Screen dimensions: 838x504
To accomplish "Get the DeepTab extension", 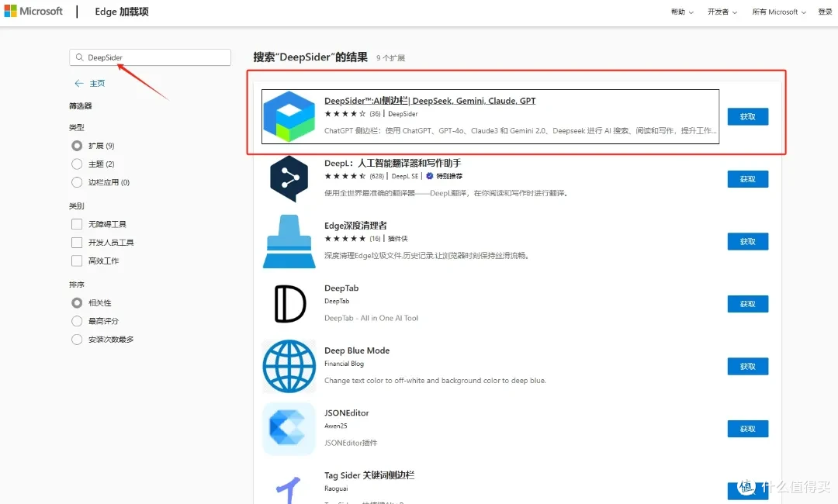I will (748, 304).
